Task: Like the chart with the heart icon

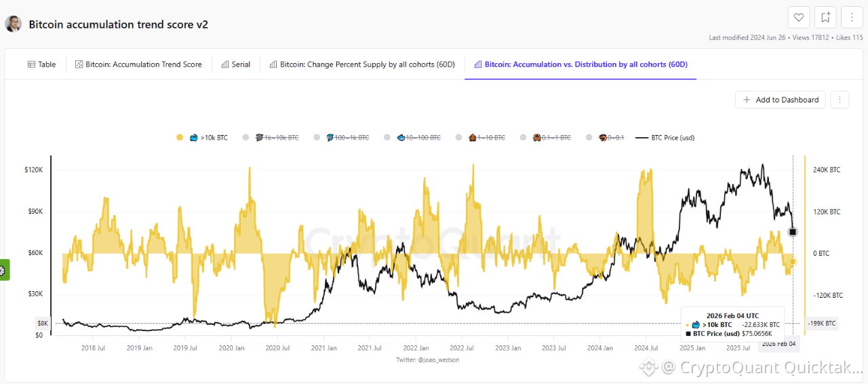Action: (799, 18)
